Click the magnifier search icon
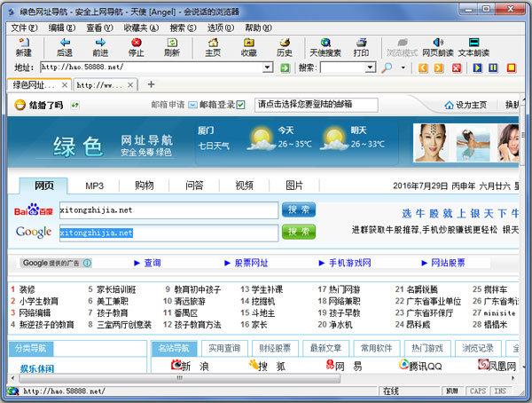 tap(387, 68)
